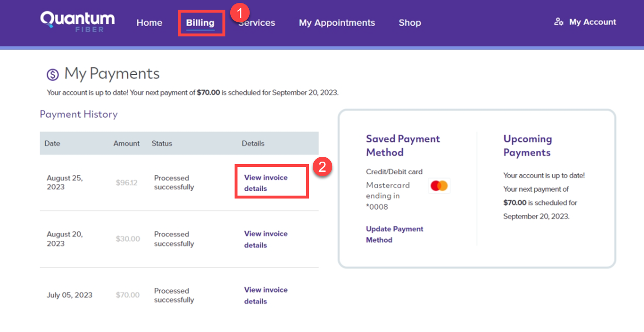Click the Quantum Fiber logo
Screen dimensions: 644x332
(x=77, y=21)
